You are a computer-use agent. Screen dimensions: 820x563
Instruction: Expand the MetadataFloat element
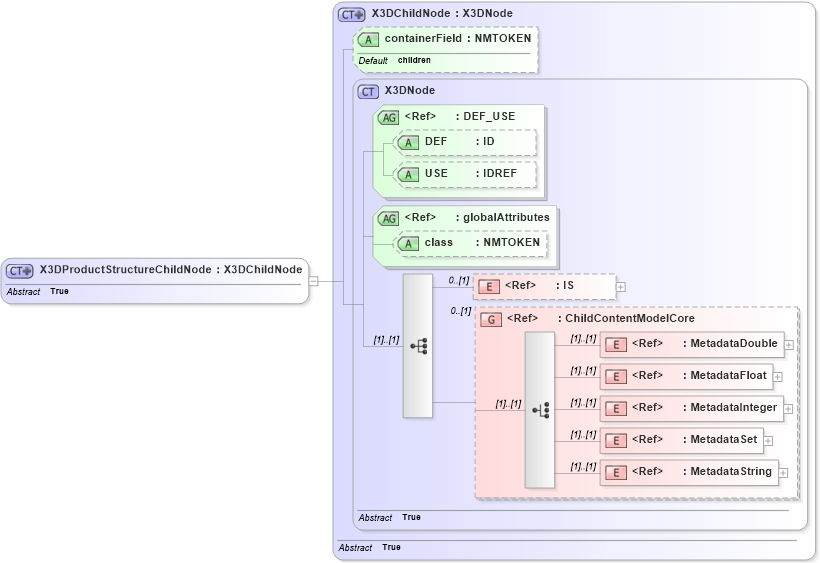(778, 377)
